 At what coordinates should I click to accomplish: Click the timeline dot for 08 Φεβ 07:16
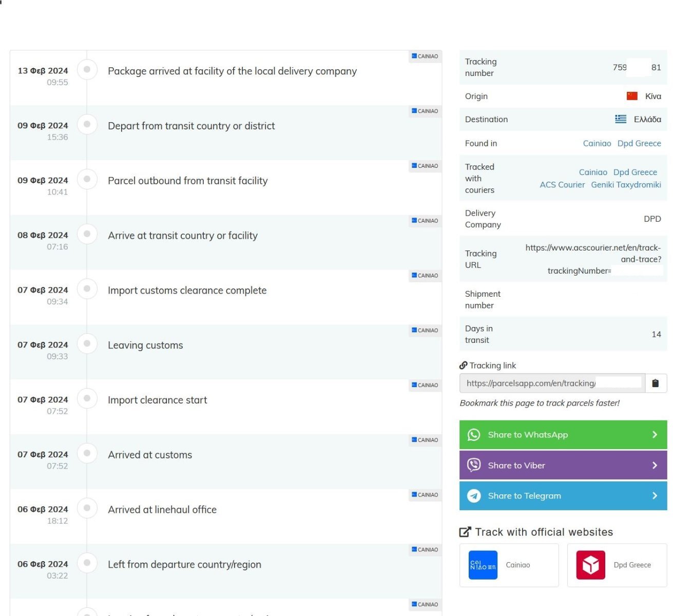tap(87, 234)
